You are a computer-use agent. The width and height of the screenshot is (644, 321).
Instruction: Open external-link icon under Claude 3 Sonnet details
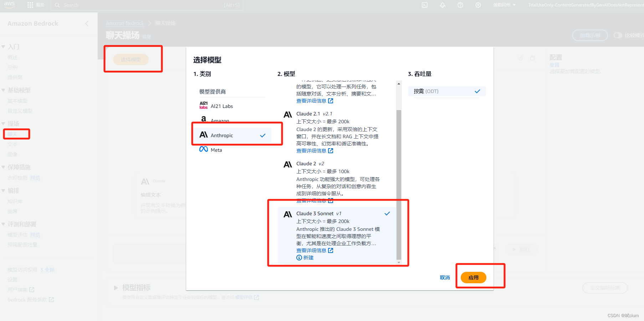pyautogui.click(x=331, y=250)
